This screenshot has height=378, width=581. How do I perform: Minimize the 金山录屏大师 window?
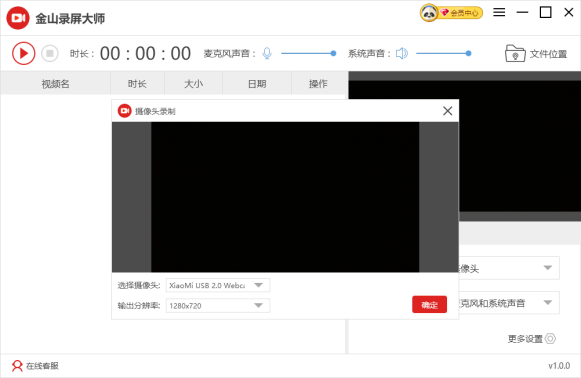point(522,12)
